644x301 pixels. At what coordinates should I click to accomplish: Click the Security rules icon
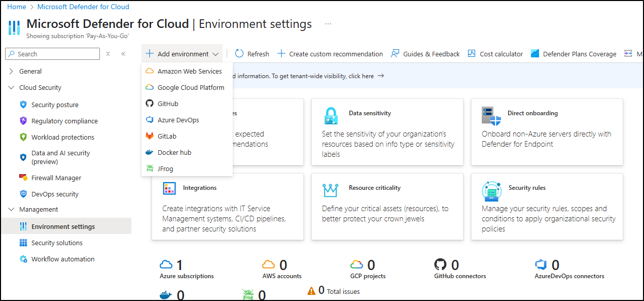tap(491, 191)
